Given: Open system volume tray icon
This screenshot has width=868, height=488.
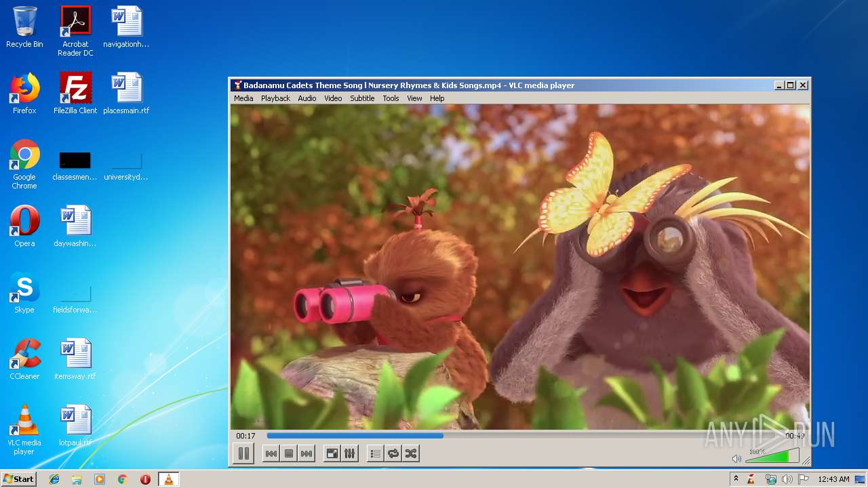Looking at the screenshot, I should 787,479.
